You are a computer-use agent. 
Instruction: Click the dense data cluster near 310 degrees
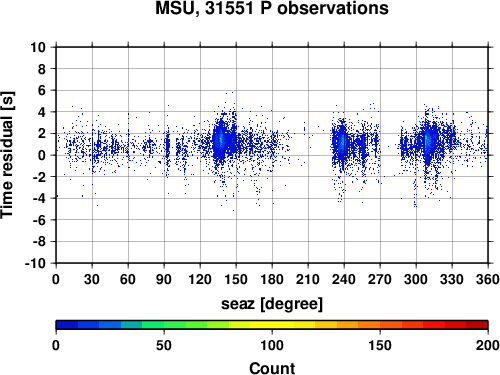[427, 142]
